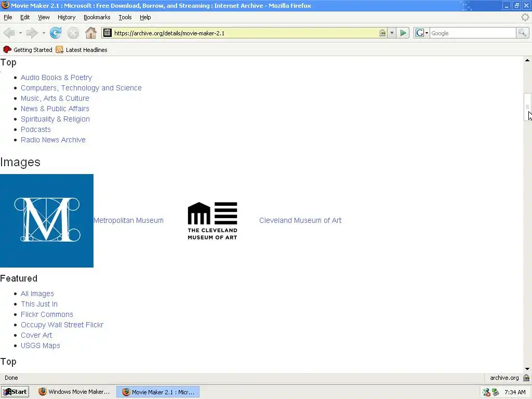Open the Forward button history dropdown
Image resolution: width=532 pixels, height=399 pixels.
[44, 33]
